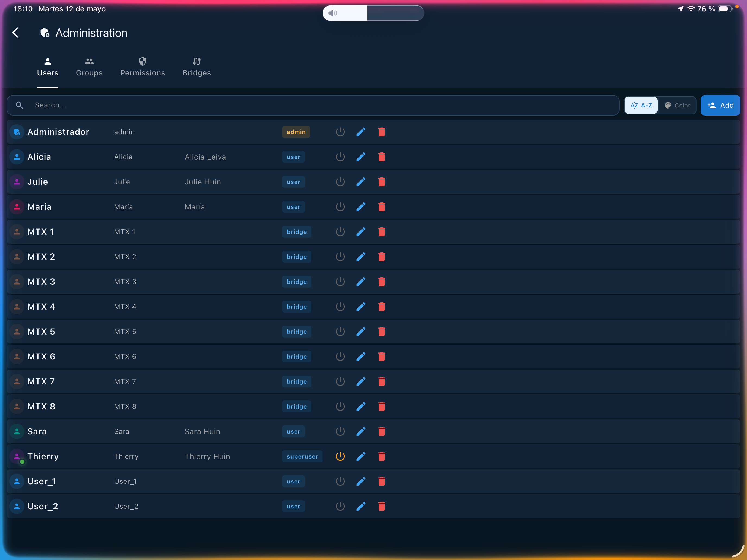Edit the Administrador user
747x560 pixels.
pos(361,132)
